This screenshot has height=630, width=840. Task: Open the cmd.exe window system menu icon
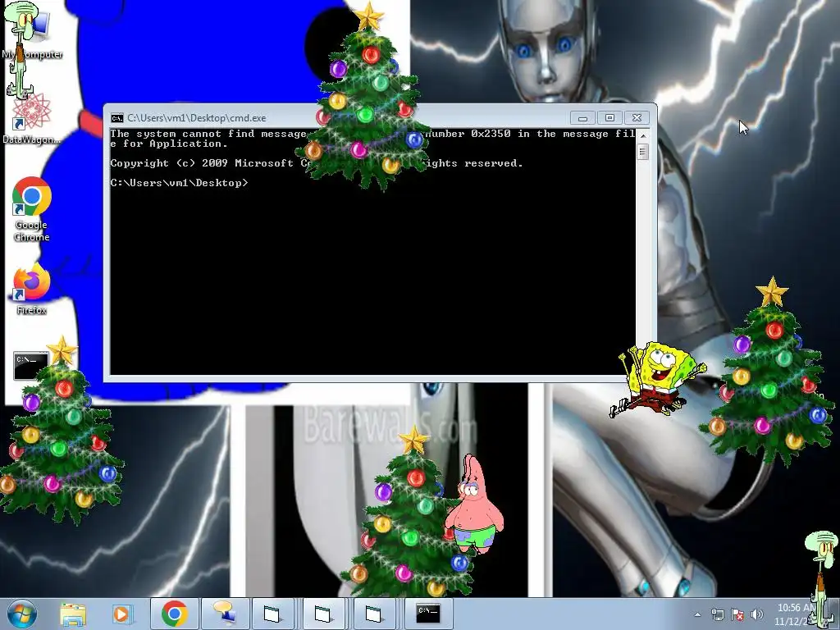[x=116, y=118]
